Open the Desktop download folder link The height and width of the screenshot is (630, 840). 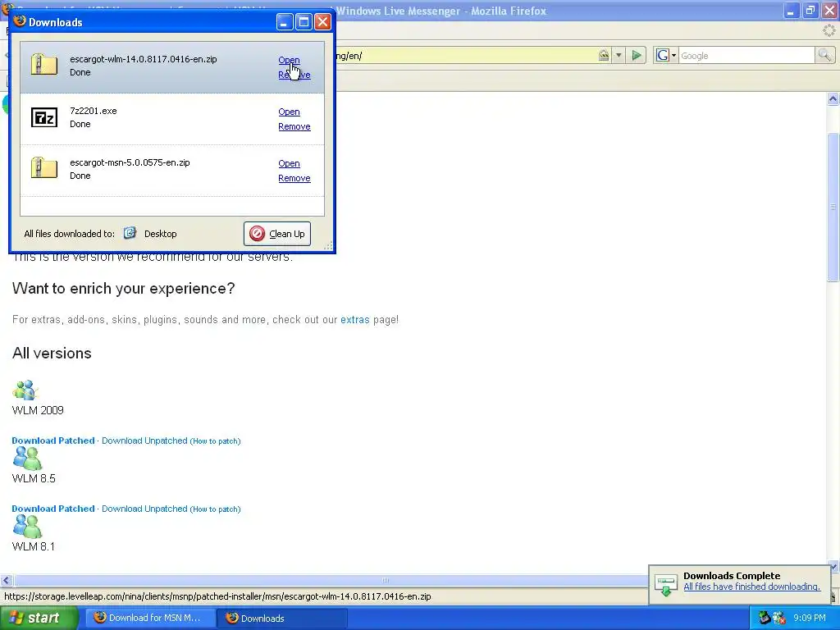point(160,234)
